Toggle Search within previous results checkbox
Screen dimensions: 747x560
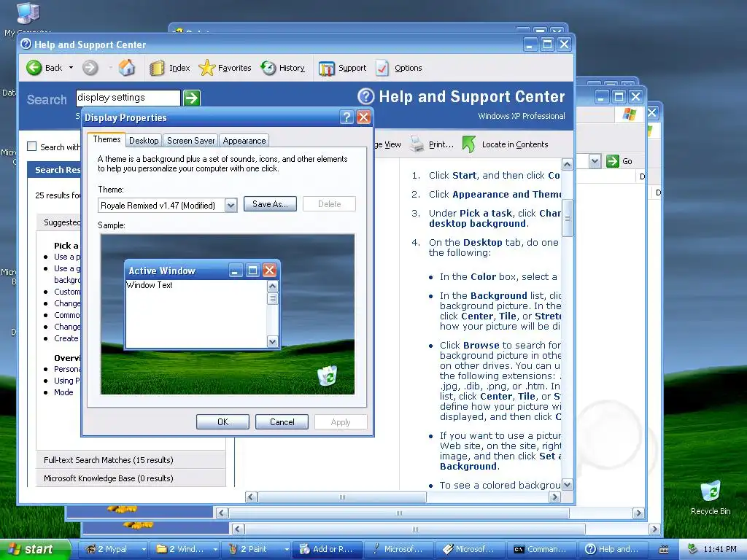(x=32, y=146)
